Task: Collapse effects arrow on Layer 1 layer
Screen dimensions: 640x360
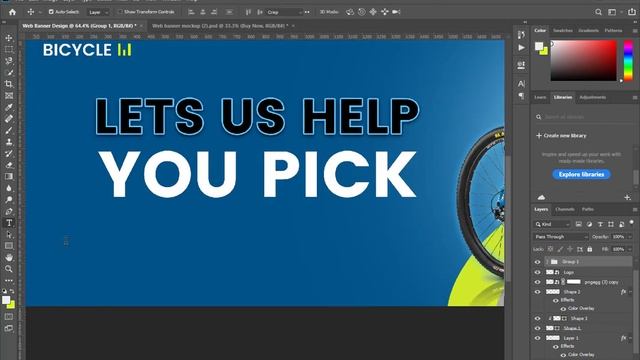Action: (631, 338)
